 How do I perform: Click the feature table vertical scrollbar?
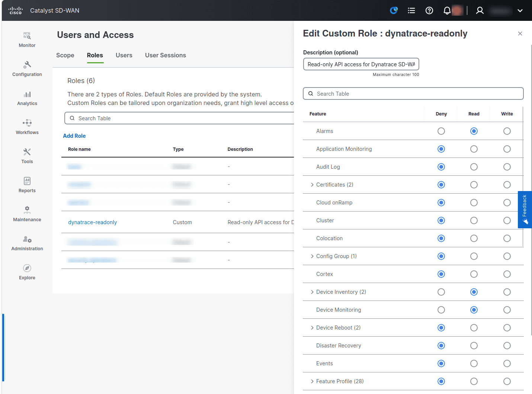(x=523, y=177)
